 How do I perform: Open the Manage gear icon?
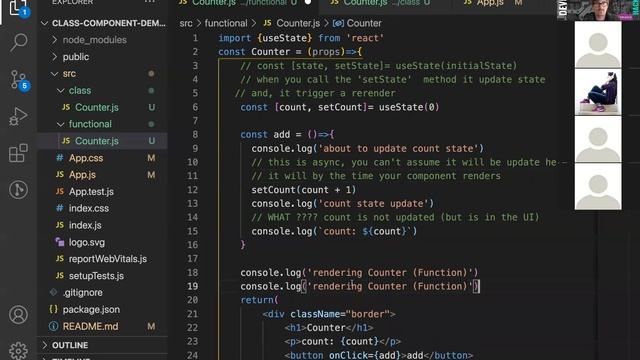coord(18,350)
